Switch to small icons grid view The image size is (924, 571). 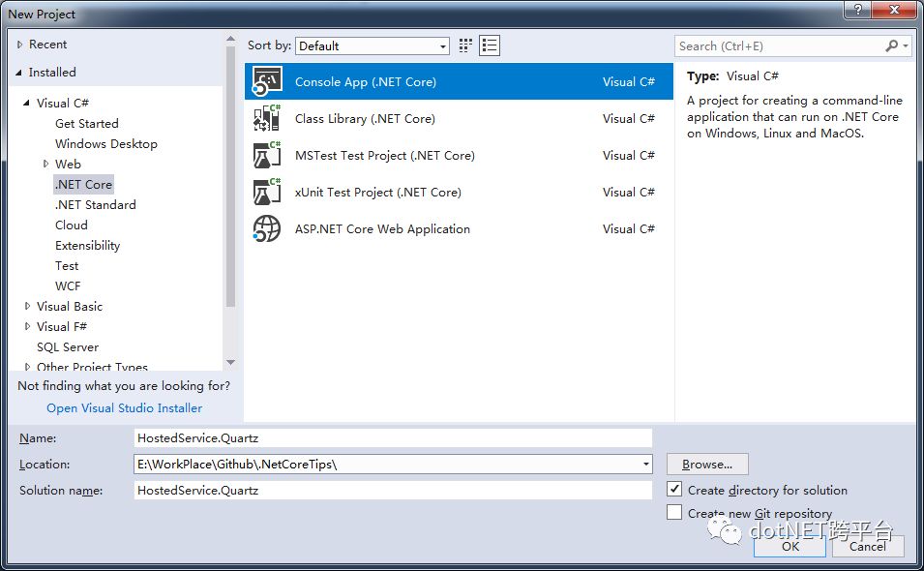[x=465, y=45]
